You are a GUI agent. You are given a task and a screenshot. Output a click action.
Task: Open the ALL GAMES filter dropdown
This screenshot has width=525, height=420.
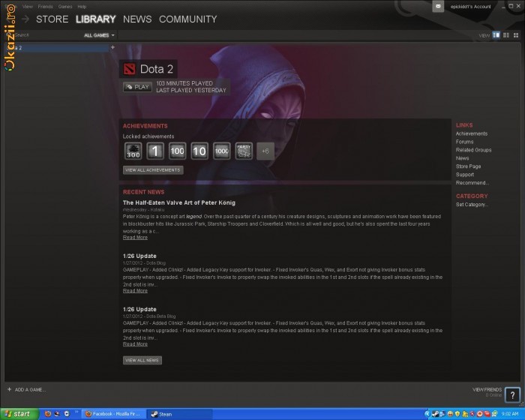[x=99, y=35]
